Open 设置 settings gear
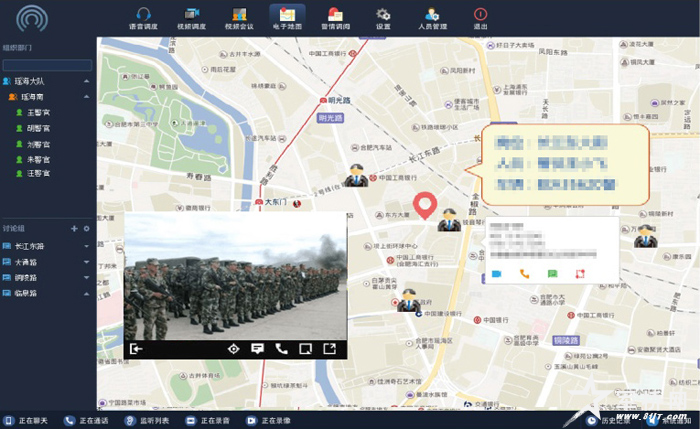 pos(382,18)
